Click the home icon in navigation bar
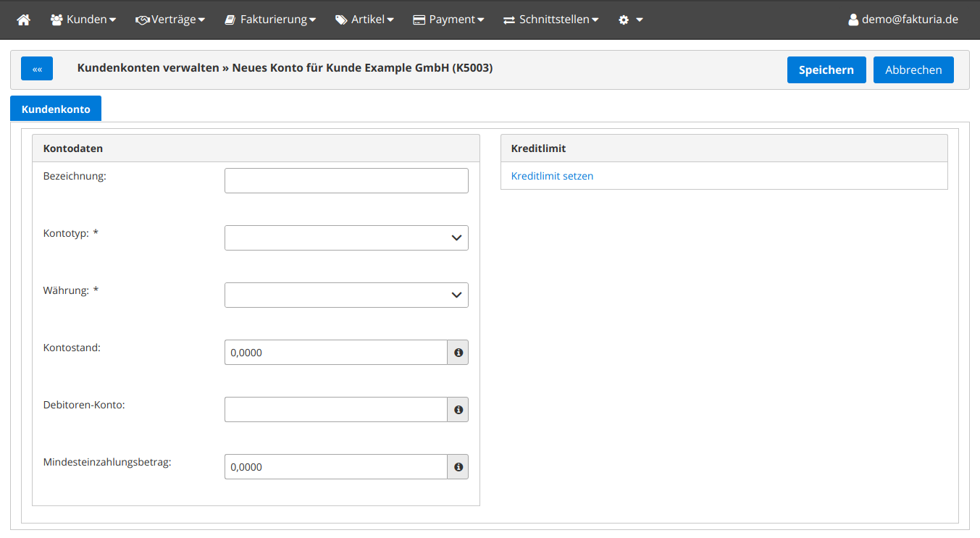980x538 pixels. (23, 20)
